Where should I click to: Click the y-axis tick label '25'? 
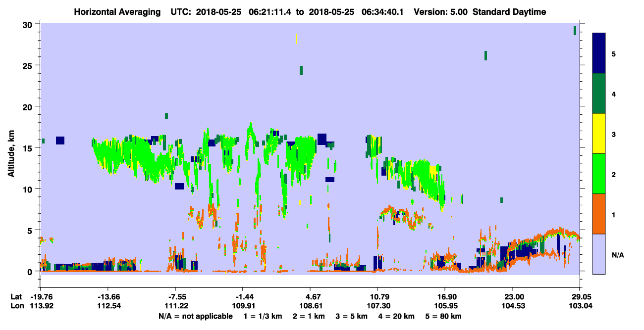click(28, 66)
